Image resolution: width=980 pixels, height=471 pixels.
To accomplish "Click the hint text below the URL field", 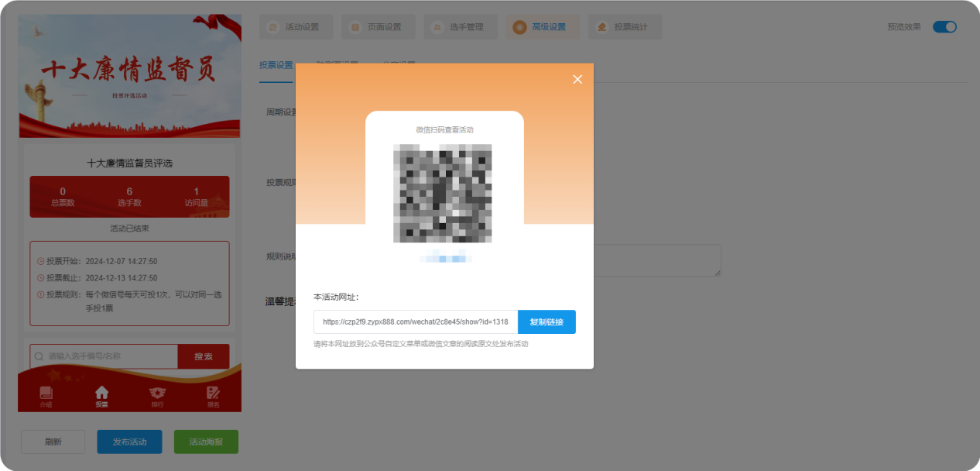I will pyautogui.click(x=421, y=343).
